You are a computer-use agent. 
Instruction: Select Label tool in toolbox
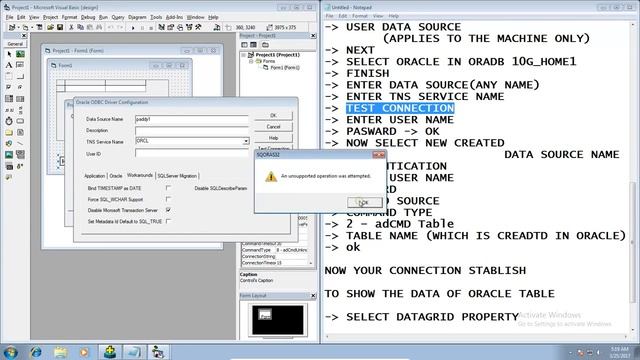9,65
